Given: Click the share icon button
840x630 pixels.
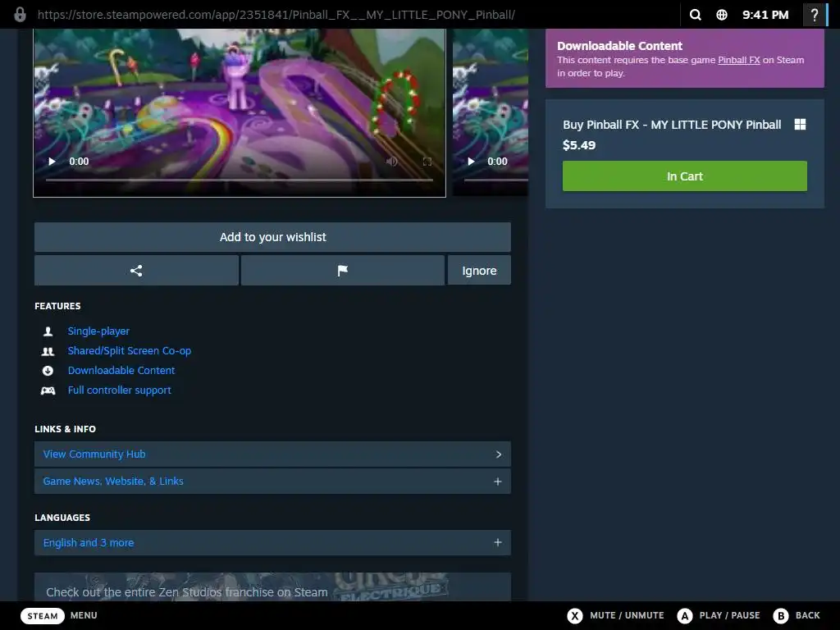Looking at the screenshot, I should 136,271.
